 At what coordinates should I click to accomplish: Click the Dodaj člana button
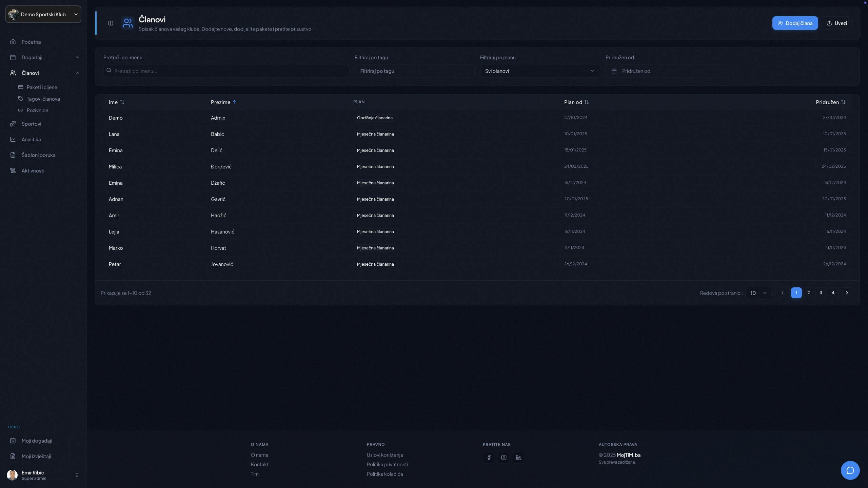coord(795,23)
